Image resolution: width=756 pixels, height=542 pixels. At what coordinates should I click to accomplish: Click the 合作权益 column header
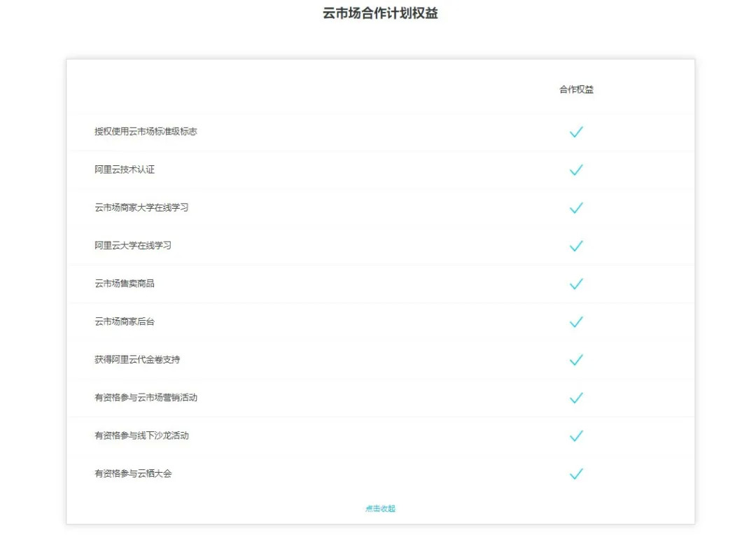576,89
